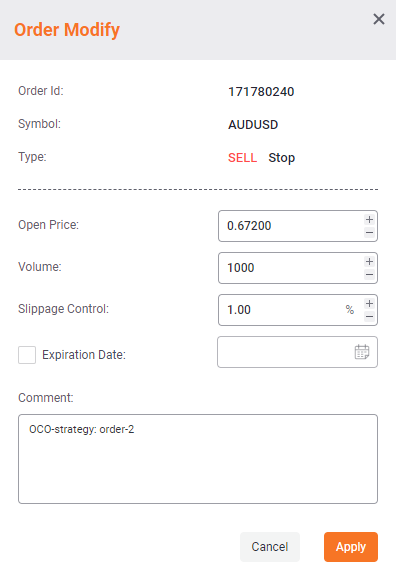Decrease the Volume using the minus icon

[369, 274]
